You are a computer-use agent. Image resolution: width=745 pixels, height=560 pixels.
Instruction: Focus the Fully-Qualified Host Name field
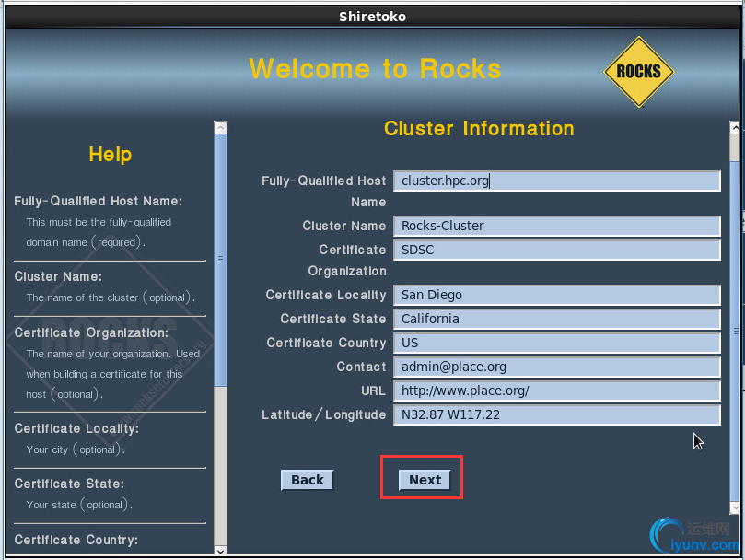[x=557, y=181]
